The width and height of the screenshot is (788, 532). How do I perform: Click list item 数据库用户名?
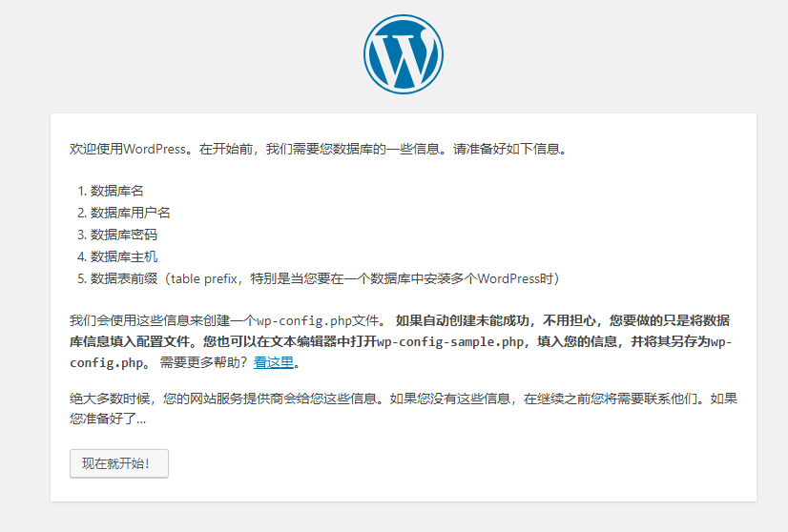tap(130, 213)
